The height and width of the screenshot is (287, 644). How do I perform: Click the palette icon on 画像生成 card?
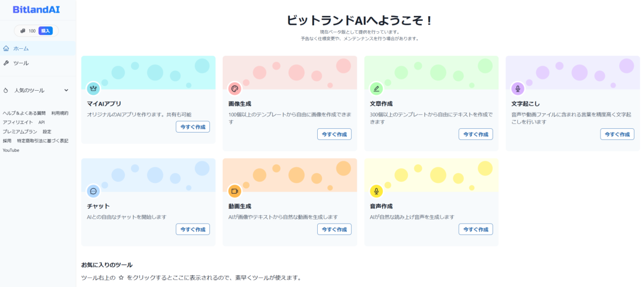click(235, 89)
